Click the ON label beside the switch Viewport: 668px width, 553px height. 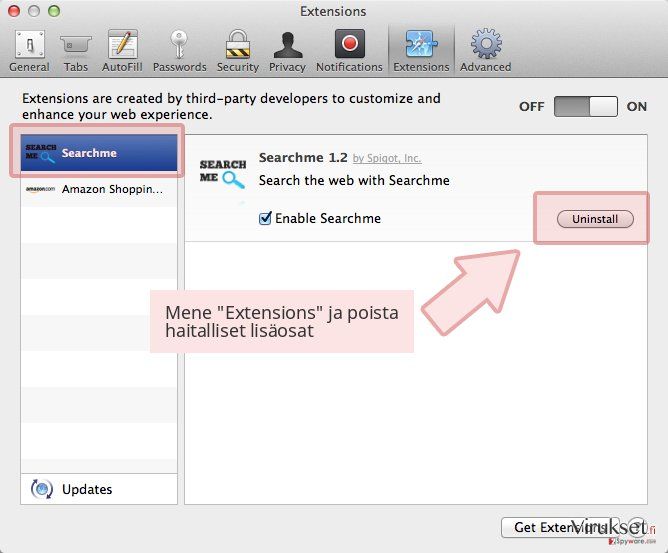[x=636, y=107]
